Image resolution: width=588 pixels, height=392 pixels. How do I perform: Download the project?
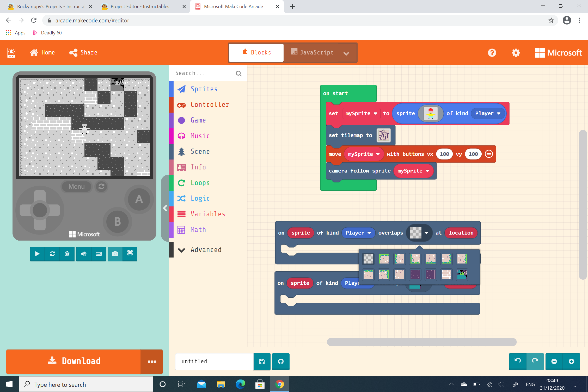point(74,361)
